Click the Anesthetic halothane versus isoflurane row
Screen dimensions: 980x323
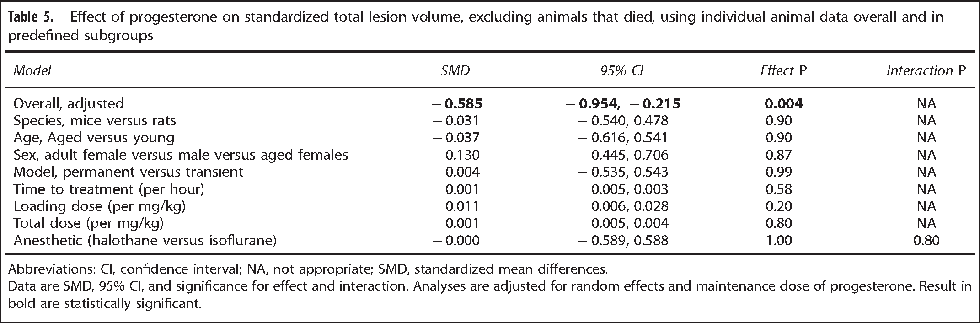pos(490,240)
